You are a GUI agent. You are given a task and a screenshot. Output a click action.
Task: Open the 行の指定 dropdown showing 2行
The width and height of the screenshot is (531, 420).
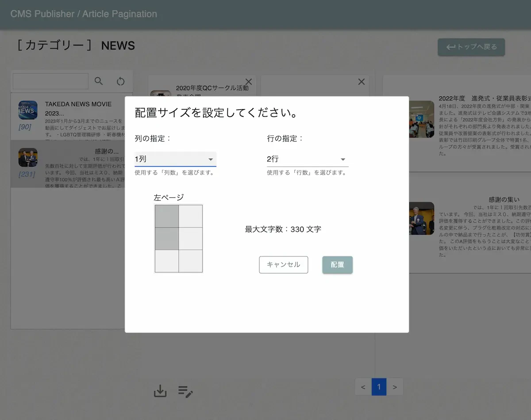click(307, 159)
